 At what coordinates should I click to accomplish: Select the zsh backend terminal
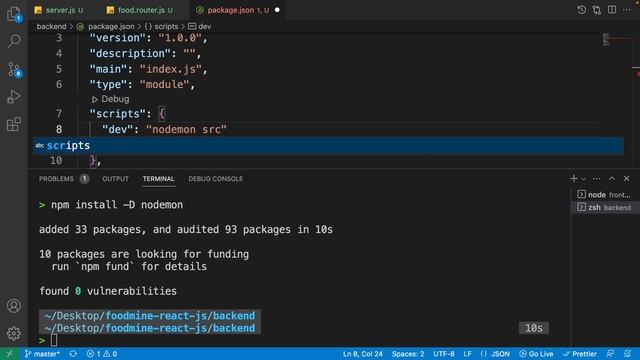[604, 207]
